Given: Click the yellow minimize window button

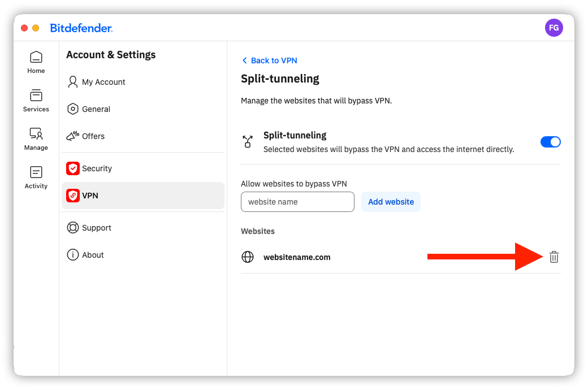Looking at the screenshot, I should click(36, 28).
